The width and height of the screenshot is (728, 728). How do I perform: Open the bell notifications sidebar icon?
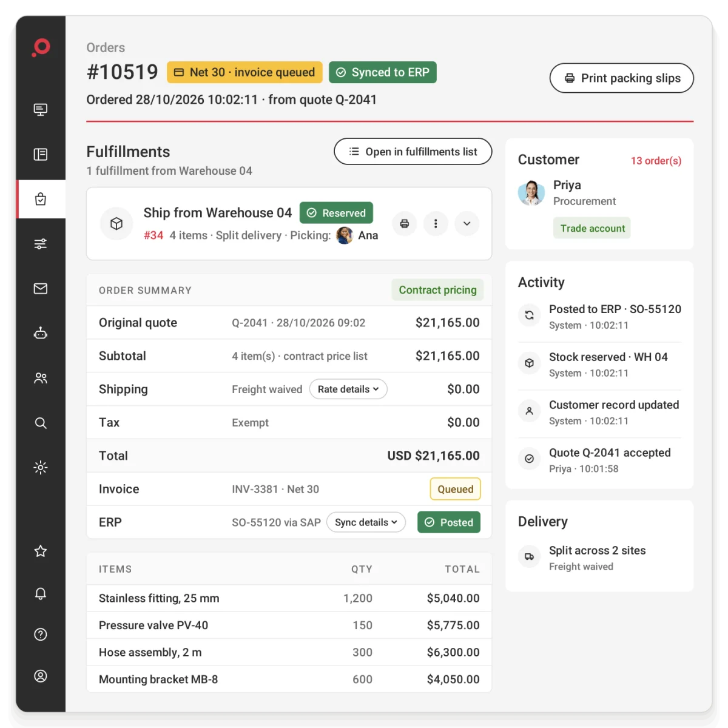click(x=41, y=593)
